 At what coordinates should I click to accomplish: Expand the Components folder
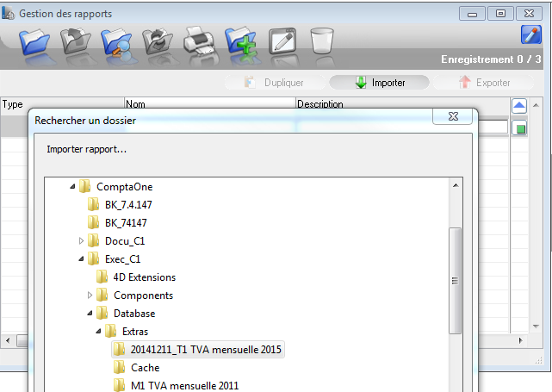[x=90, y=296]
